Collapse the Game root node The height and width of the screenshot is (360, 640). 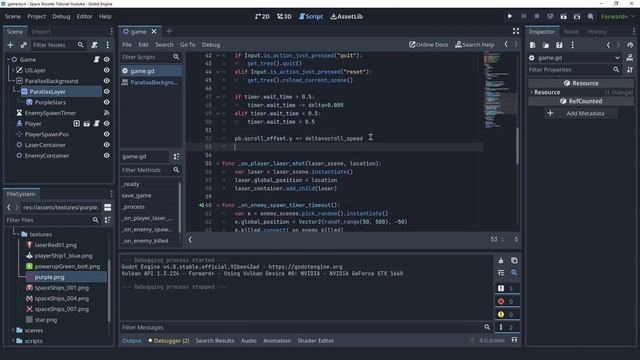point(8,60)
